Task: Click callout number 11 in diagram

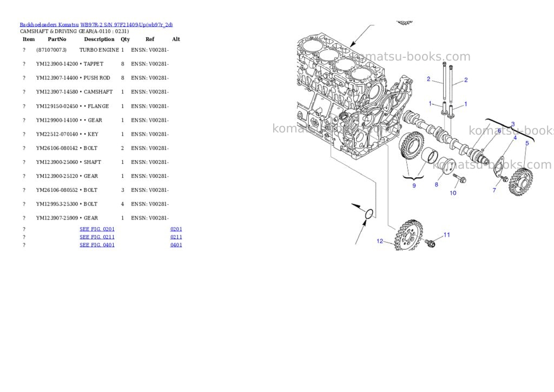Action: pos(446,235)
